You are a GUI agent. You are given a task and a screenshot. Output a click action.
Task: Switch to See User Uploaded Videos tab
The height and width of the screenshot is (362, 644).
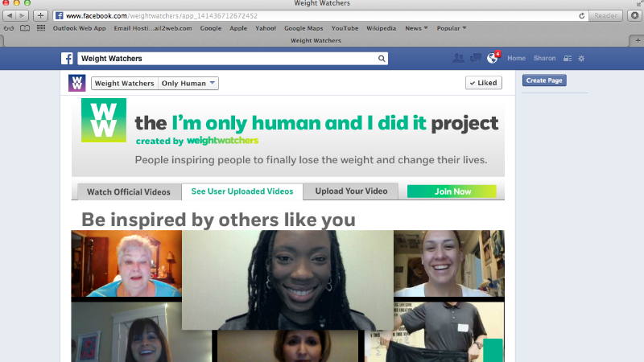coord(242,191)
